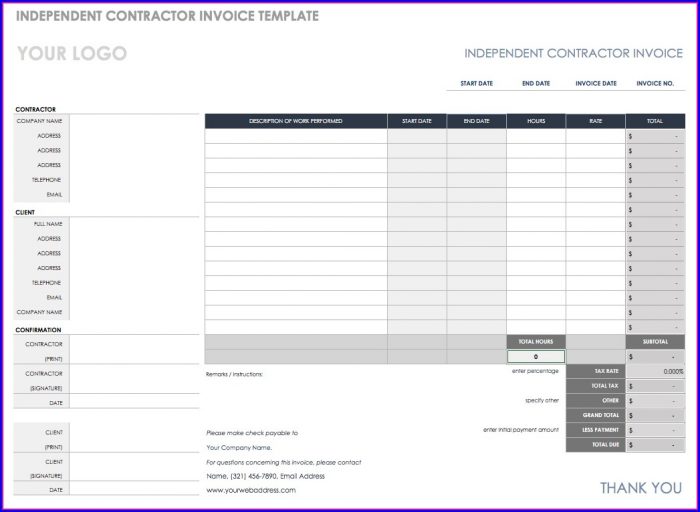Click the 'enter percentage' hint text

pyautogui.click(x=535, y=371)
